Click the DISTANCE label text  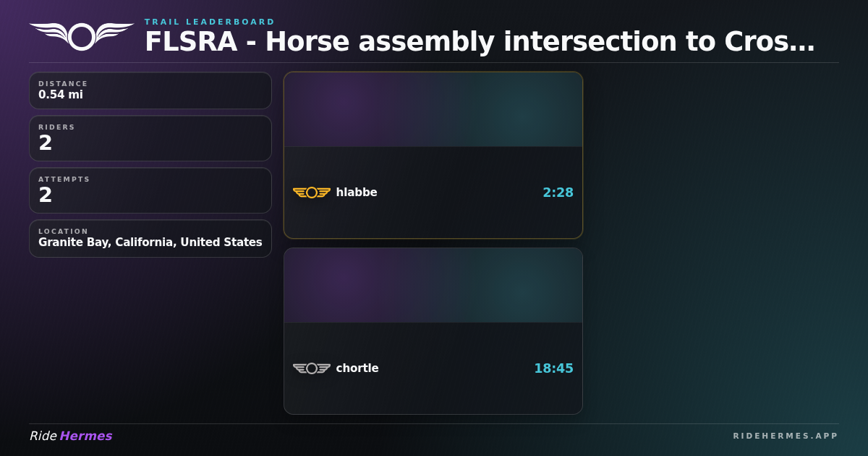tap(63, 84)
